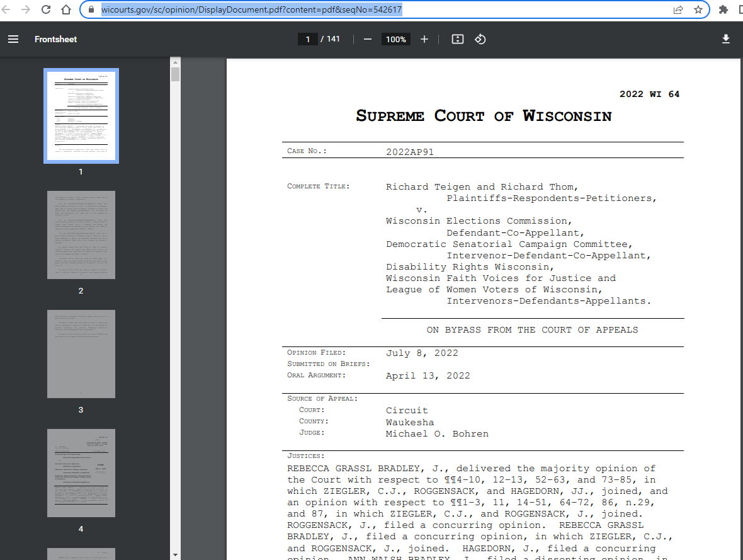Select page 4 thumbnail
The image size is (743, 560).
(81, 473)
